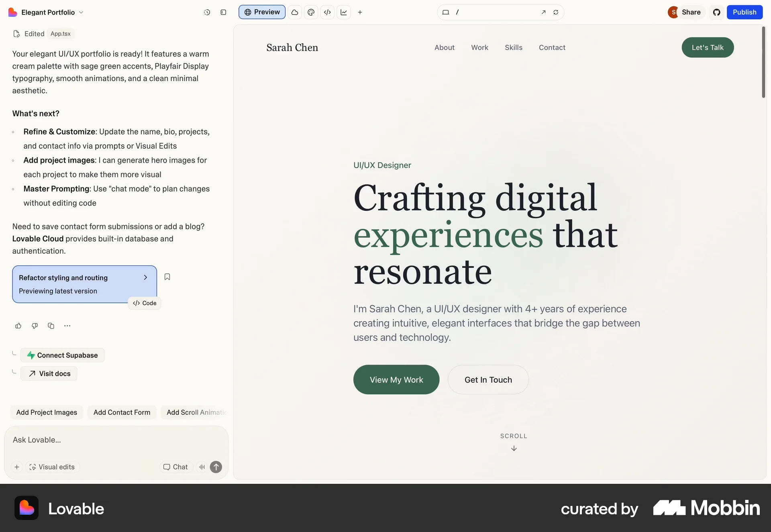Open the Visit docs link
771x532 pixels.
49,373
